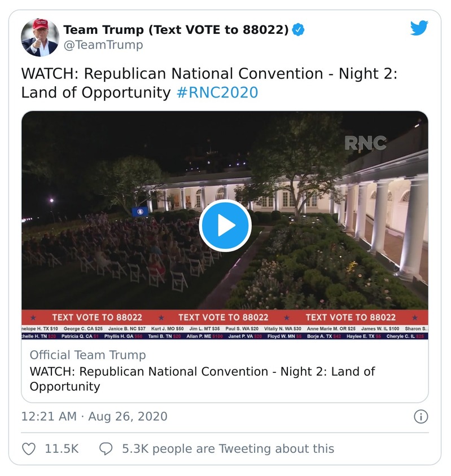The height and width of the screenshot is (476, 451).
Task: Click the blue podium seal in the video
Action: 140,211
